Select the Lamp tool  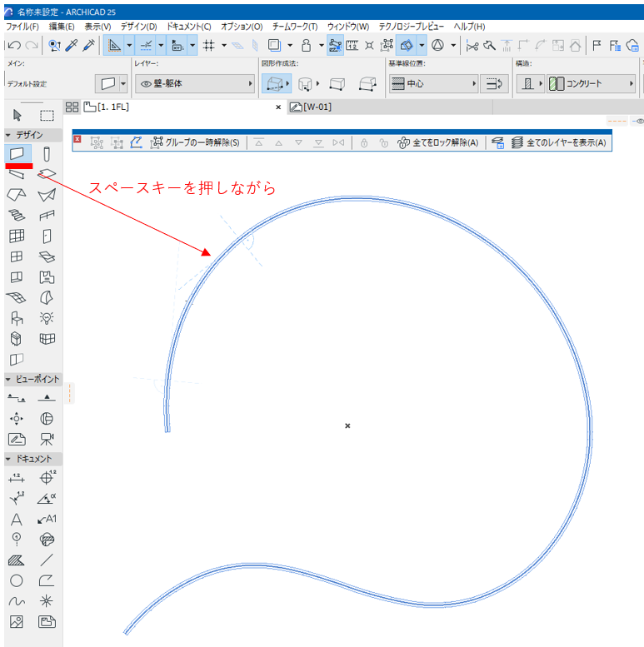[x=47, y=318]
